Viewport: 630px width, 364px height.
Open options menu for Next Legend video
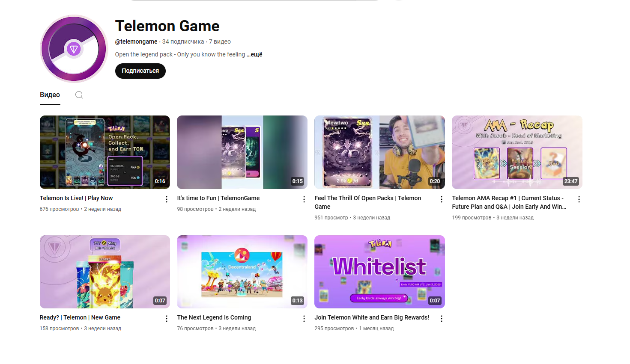point(304,319)
